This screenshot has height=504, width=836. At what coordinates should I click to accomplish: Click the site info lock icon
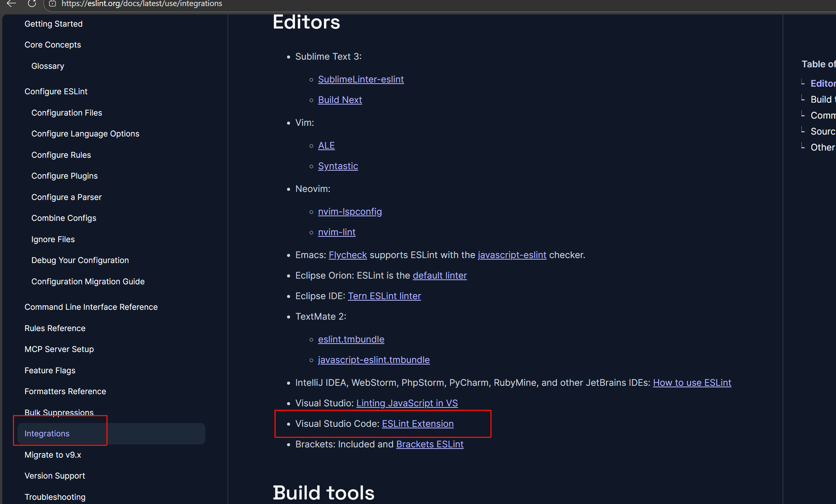click(52, 3)
